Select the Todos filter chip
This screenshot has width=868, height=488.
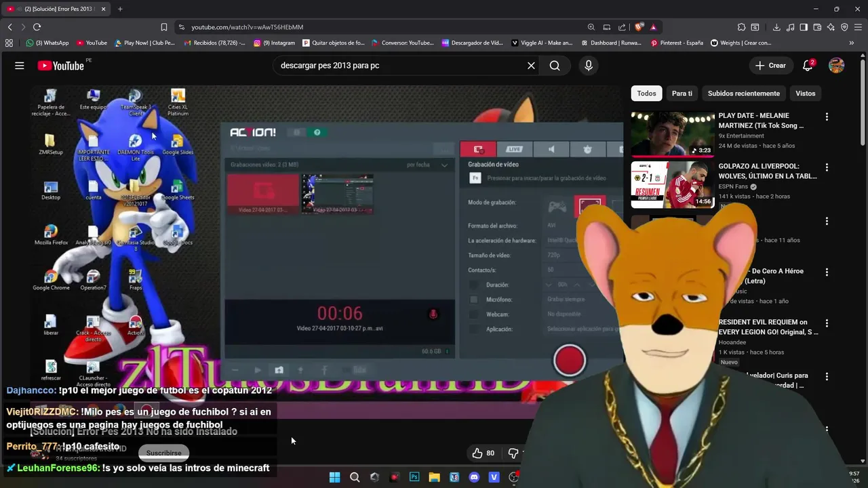click(x=646, y=94)
